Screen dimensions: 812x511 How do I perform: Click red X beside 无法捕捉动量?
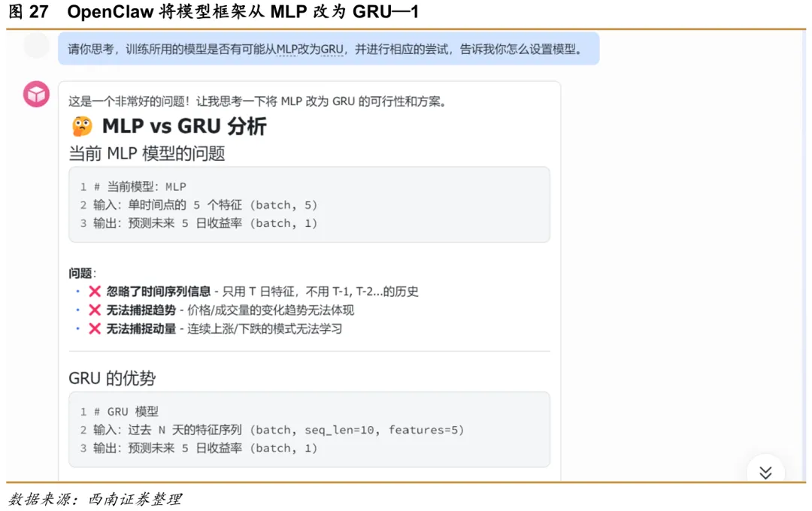click(94, 328)
